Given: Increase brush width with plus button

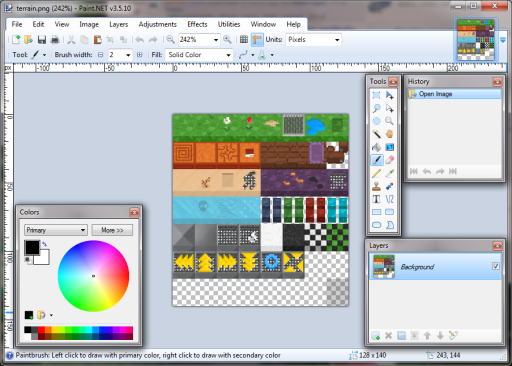Looking at the screenshot, I should point(139,55).
